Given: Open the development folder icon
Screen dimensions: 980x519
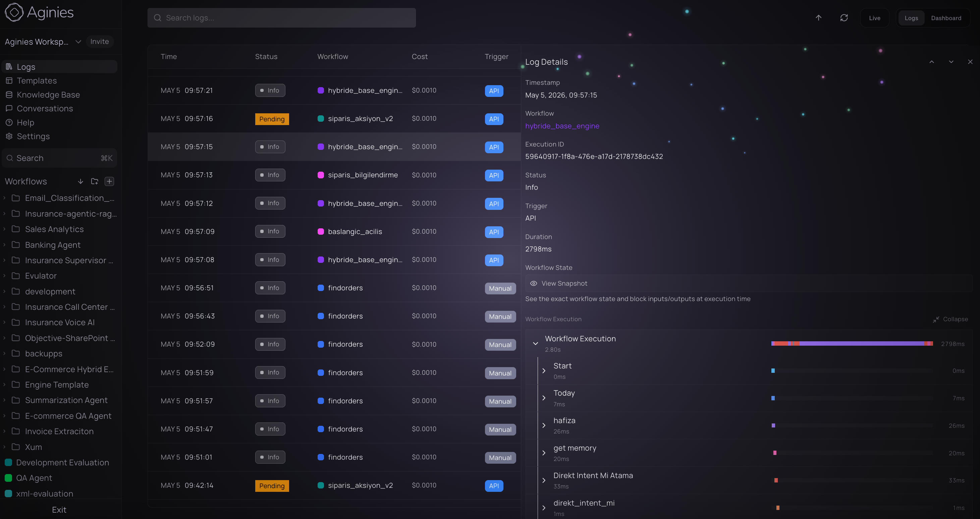Looking at the screenshot, I should coord(16,291).
